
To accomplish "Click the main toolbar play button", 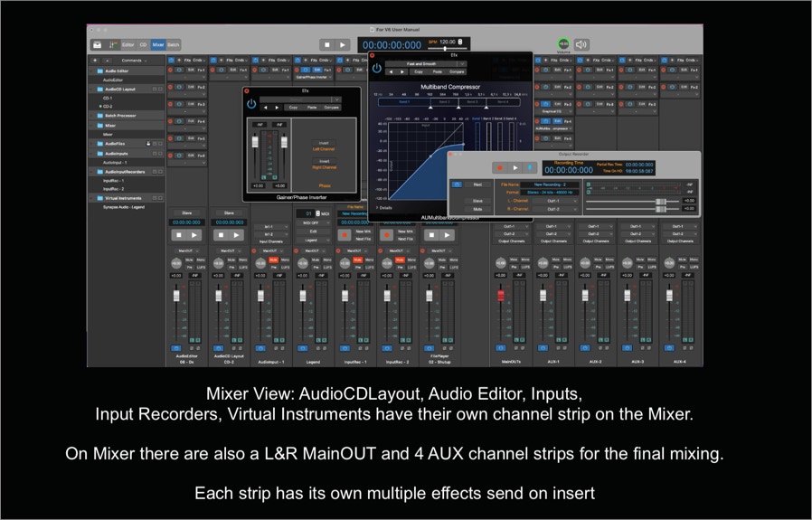I will tap(342, 44).
